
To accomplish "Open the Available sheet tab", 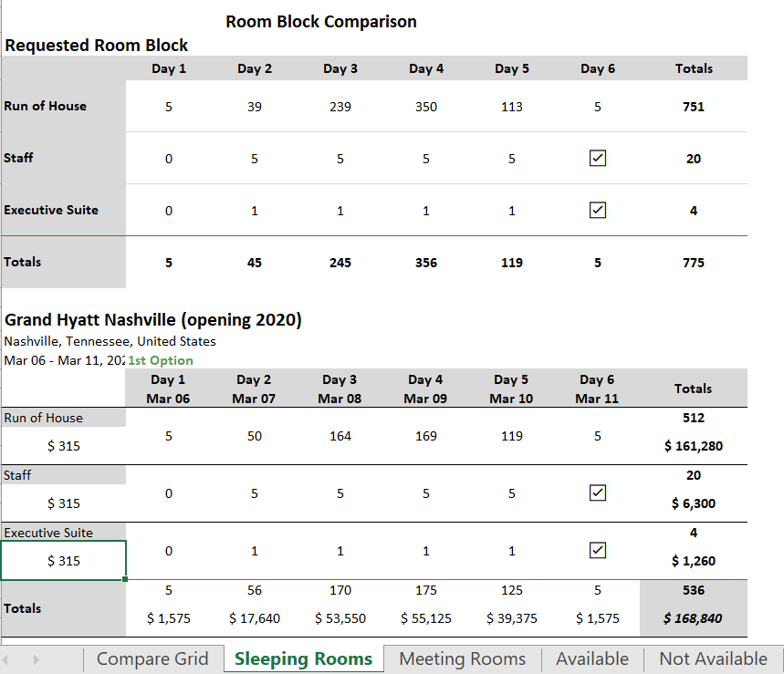I will click(591, 658).
